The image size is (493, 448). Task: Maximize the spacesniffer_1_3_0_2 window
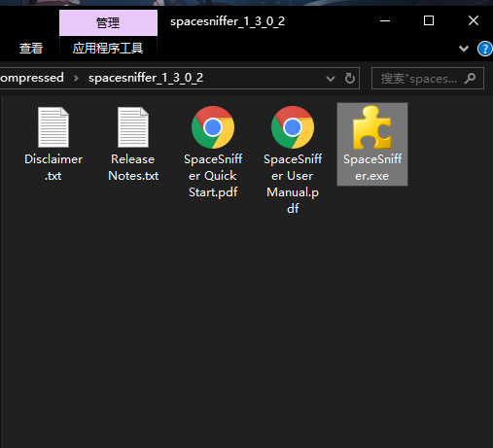click(x=429, y=21)
